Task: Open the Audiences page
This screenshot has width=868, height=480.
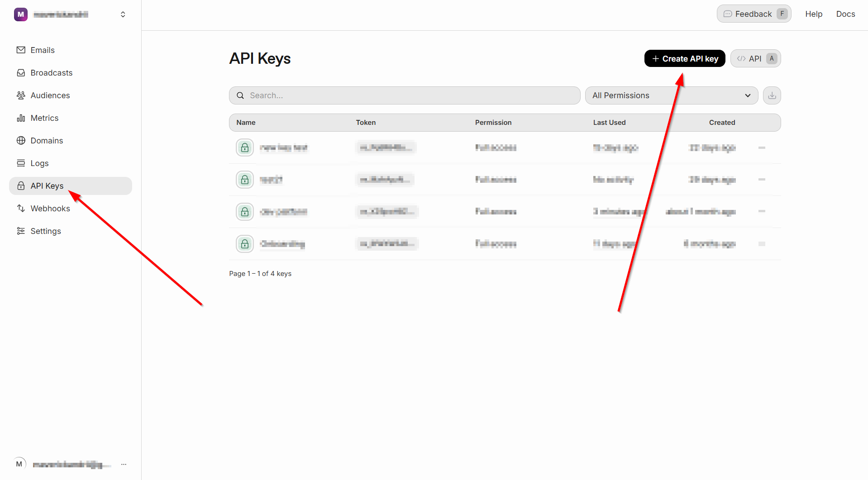Action: [71, 95]
